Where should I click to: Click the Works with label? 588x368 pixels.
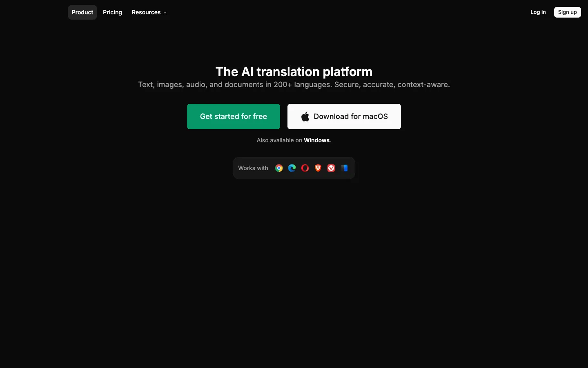coord(253,168)
